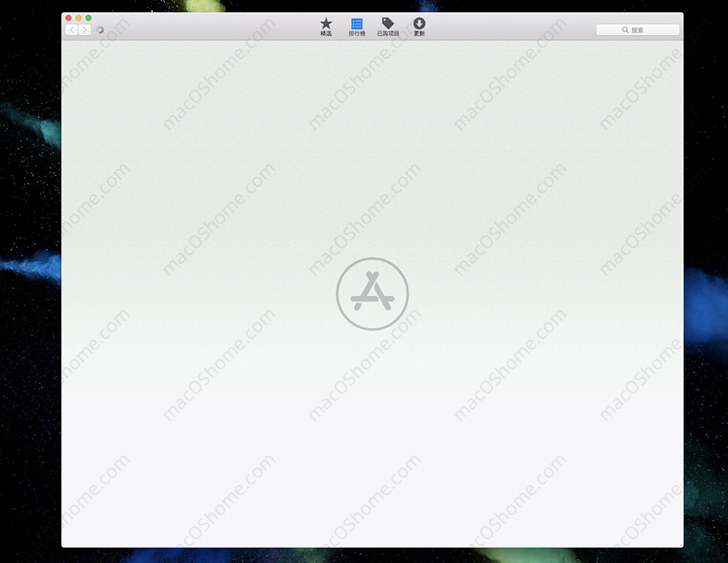This screenshot has height=563, width=728.
Task: Minimize the window using the yellow button
Action: (79, 17)
